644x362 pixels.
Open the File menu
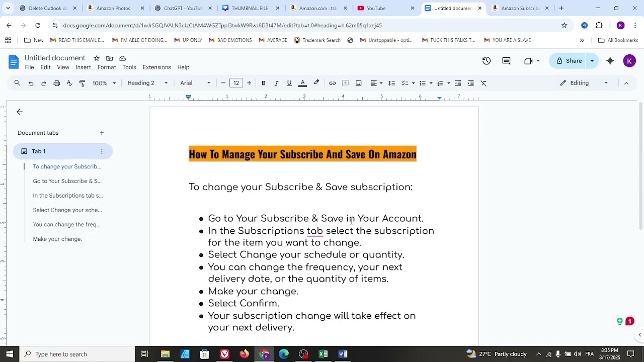(x=30, y=67)
